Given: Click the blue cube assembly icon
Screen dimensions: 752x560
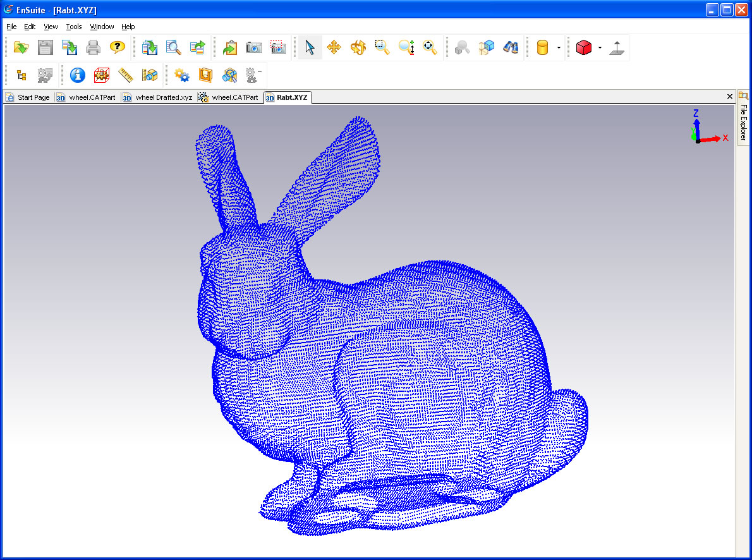Looking at the screenshot, I should 487,47.
